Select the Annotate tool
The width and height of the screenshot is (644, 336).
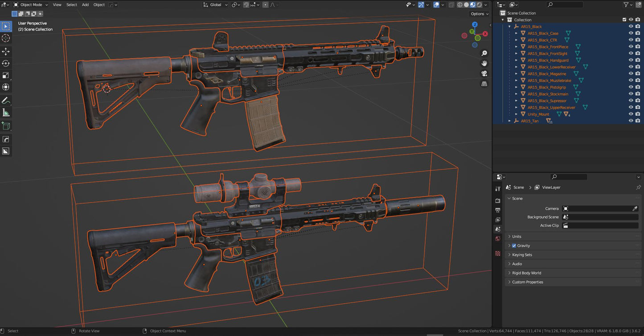click(x=6, y=100)
